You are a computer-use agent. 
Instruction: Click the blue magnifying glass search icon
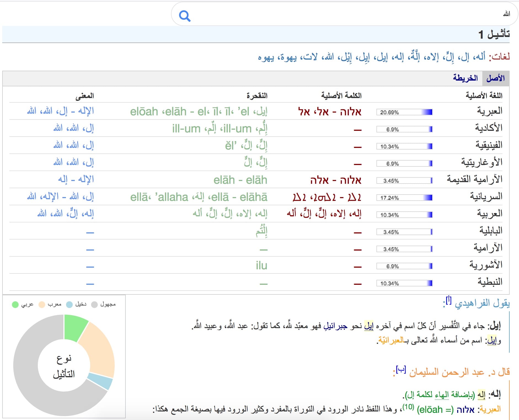click(185, 16)
